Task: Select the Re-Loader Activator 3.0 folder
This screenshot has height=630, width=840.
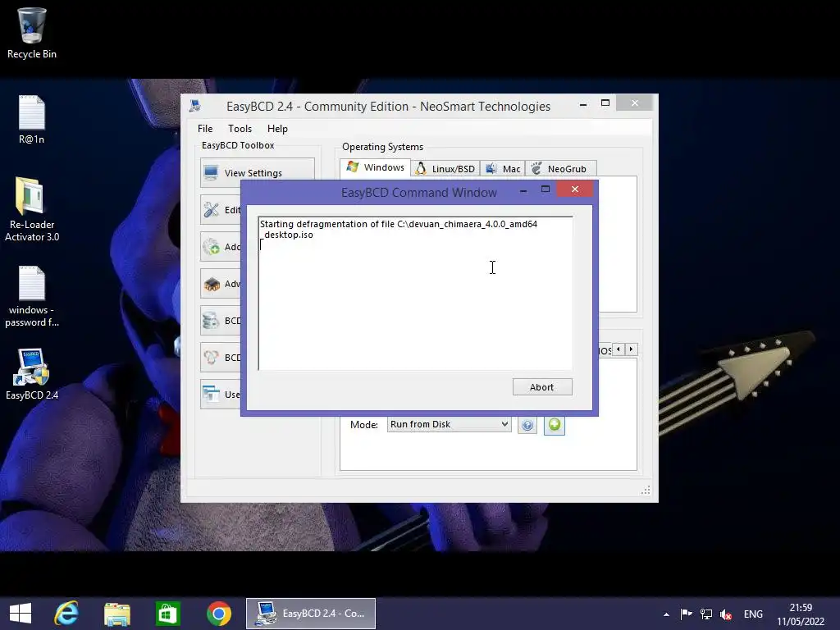Action: point(32,209)
